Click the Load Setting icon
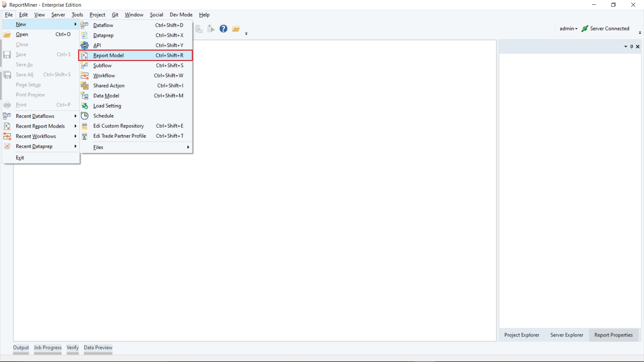Image resolution: width=644 pixels, height=362 pixels. (x=85, y=106)
